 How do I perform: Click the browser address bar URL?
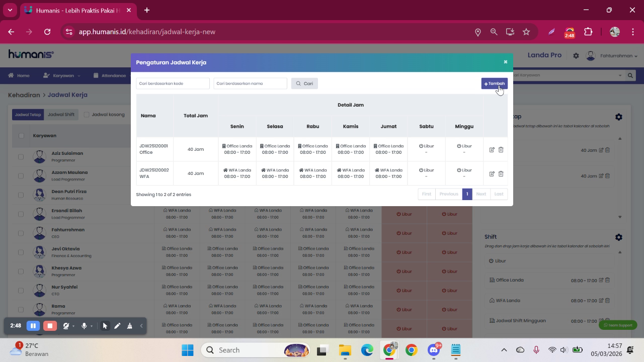pos(147,32)
